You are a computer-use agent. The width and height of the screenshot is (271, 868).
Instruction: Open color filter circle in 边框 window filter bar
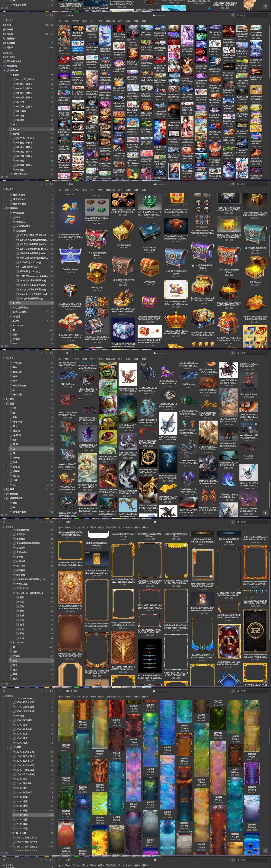60,527
